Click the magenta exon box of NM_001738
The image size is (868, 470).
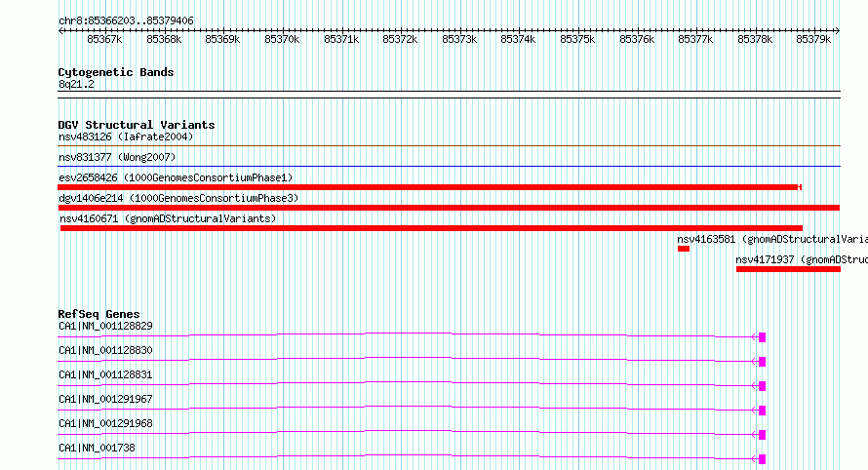(763, 459)
